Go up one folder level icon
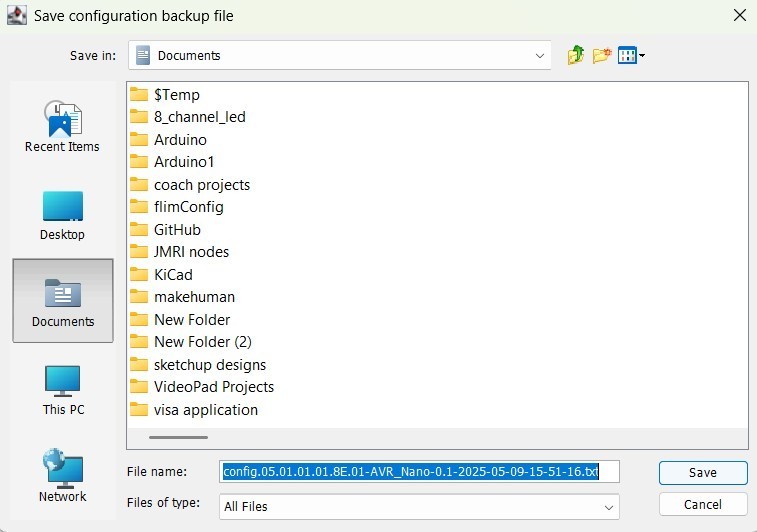 point(575,56)
